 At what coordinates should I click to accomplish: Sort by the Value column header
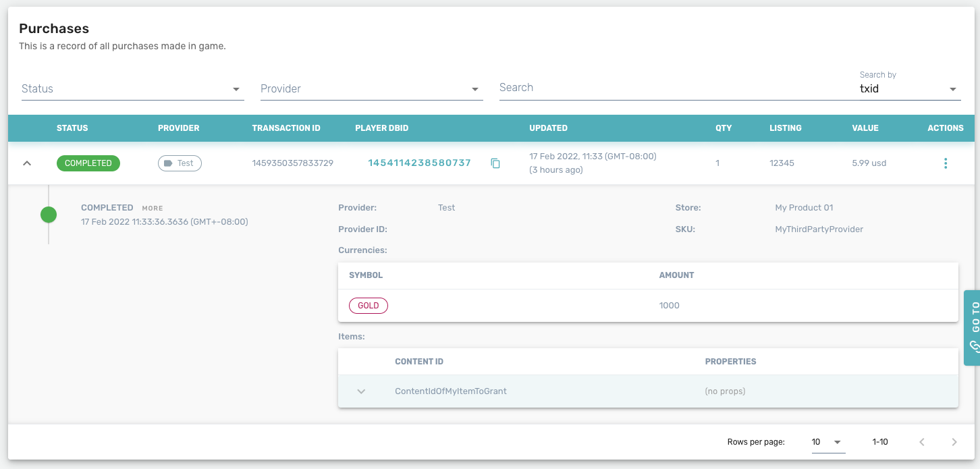click(865, 128)
